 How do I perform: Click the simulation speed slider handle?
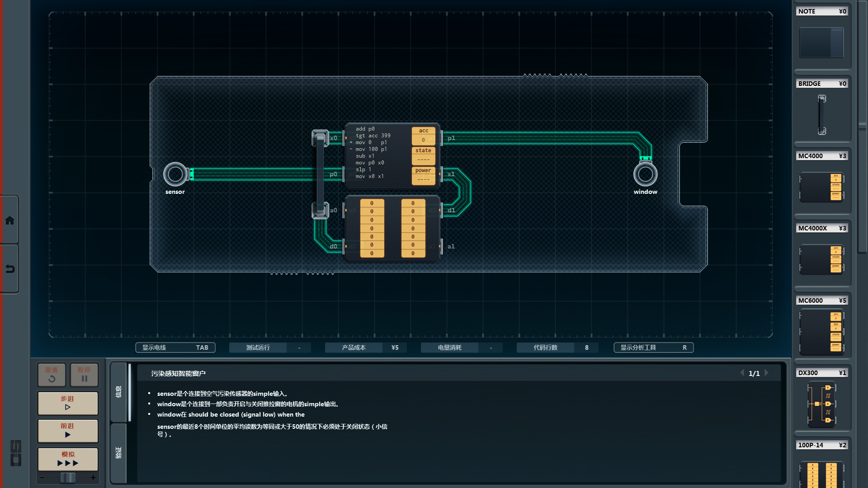[x=68, y=478]
